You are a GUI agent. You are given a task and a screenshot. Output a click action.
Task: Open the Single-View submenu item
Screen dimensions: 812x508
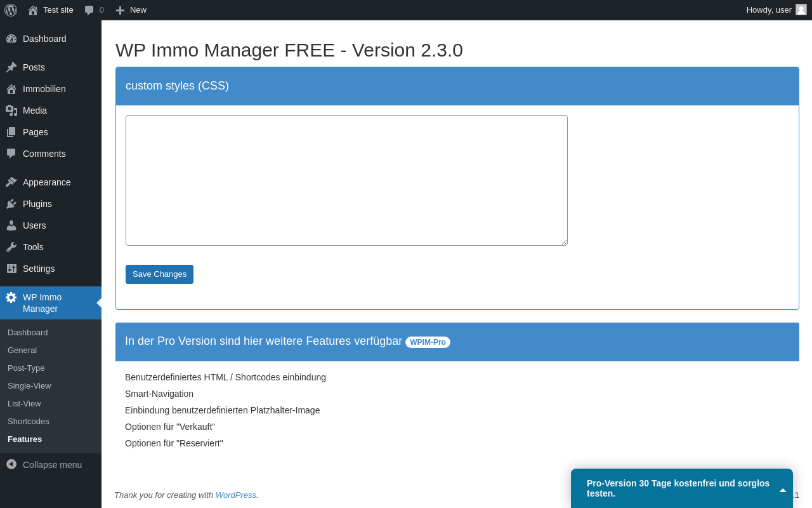click(x=29, y=385)
